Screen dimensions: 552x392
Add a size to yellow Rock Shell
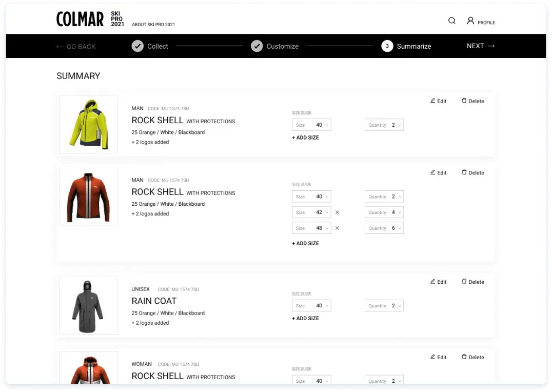(306, 138)
